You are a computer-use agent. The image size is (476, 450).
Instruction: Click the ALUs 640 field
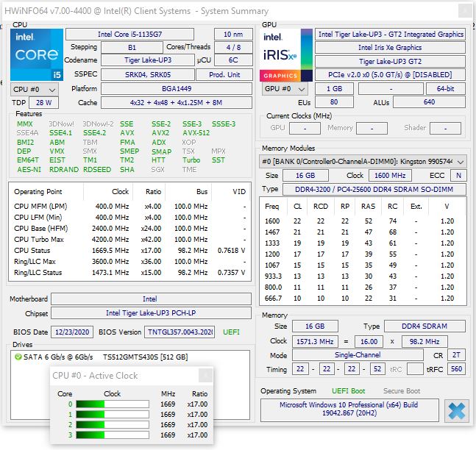[x=429, y=102]
